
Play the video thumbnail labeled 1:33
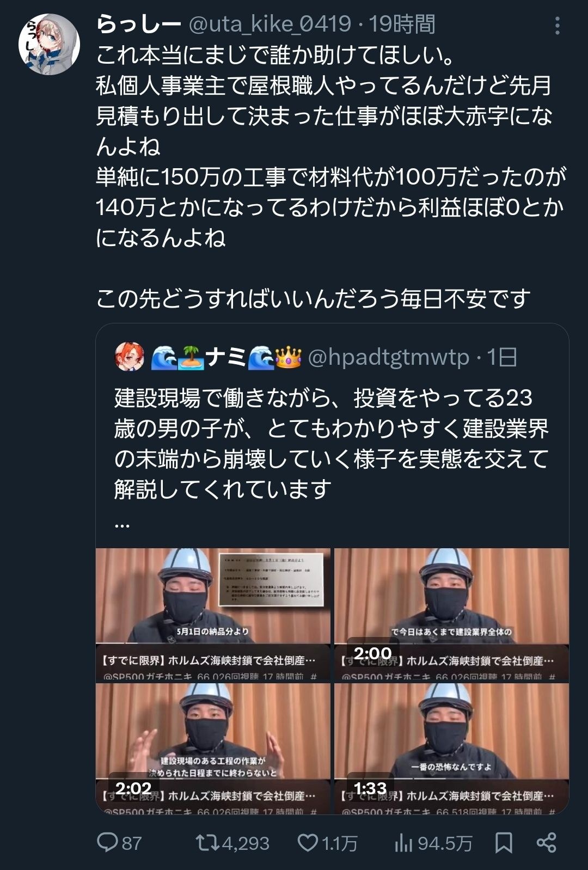(x=451, y=749)
